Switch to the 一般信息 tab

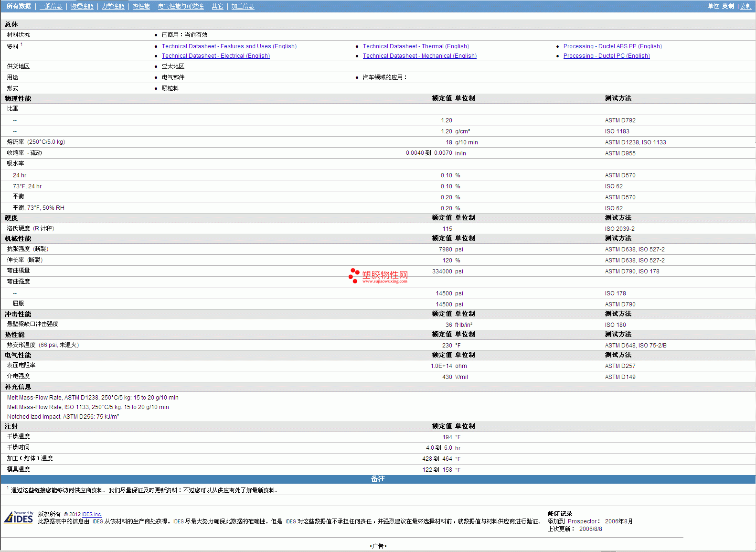(51, 6)
